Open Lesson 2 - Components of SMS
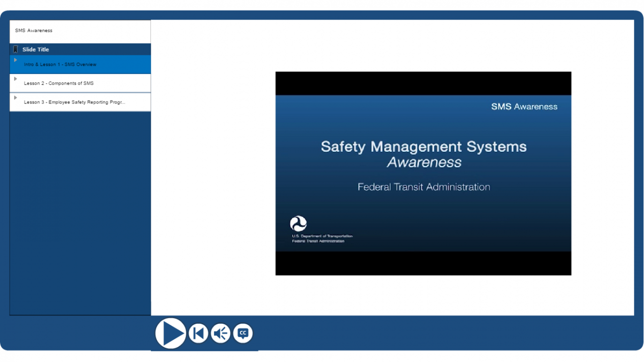 tap(80, 83)
